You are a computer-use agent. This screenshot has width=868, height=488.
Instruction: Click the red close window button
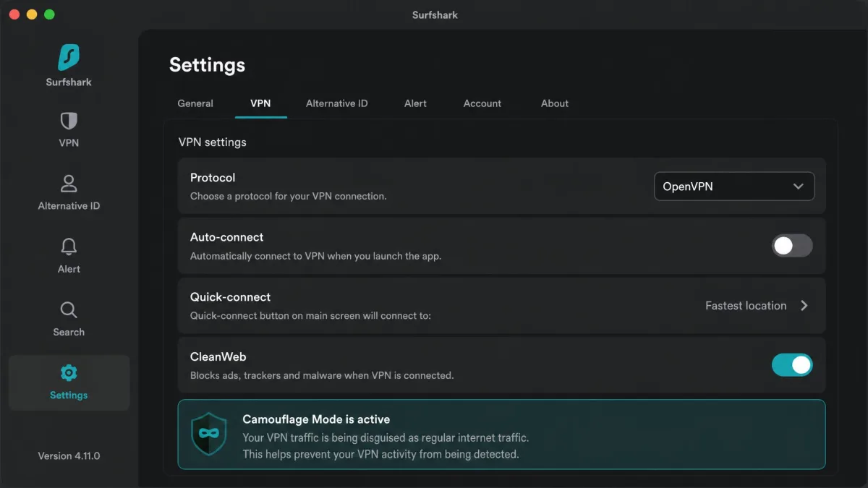click(14, 14)
